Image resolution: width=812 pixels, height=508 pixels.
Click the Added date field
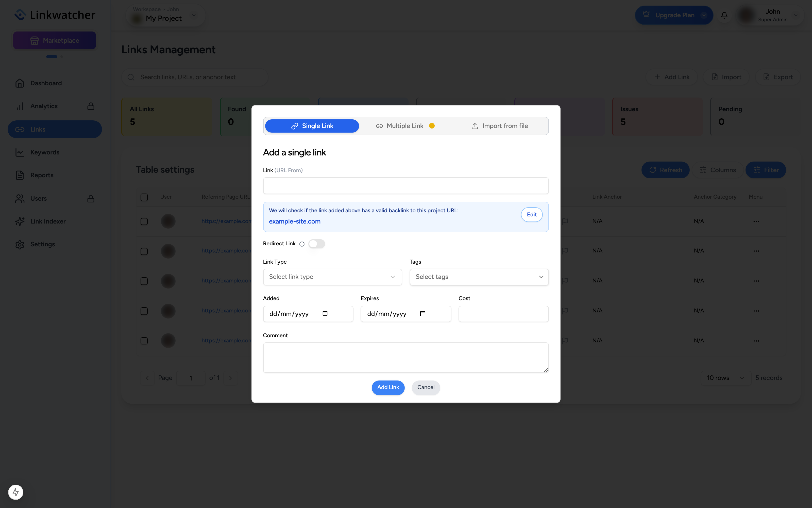pos(308,314)
